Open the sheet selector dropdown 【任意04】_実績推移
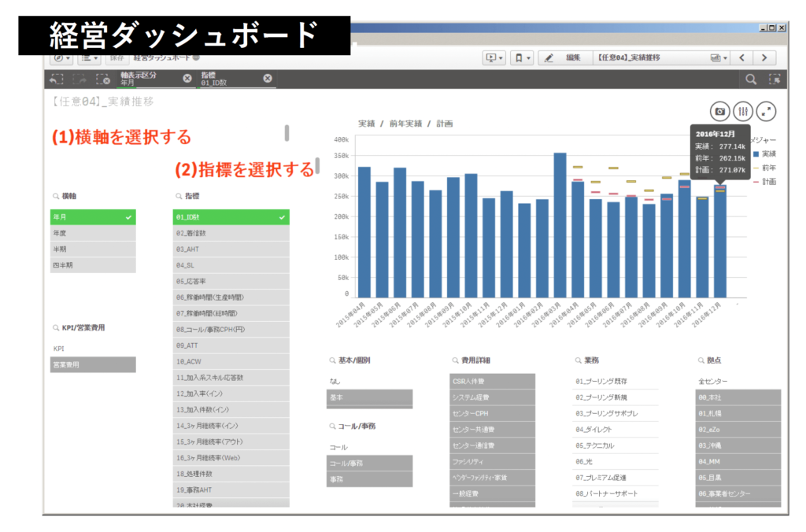This screenshot has width=806, height=532. (661, 58)
